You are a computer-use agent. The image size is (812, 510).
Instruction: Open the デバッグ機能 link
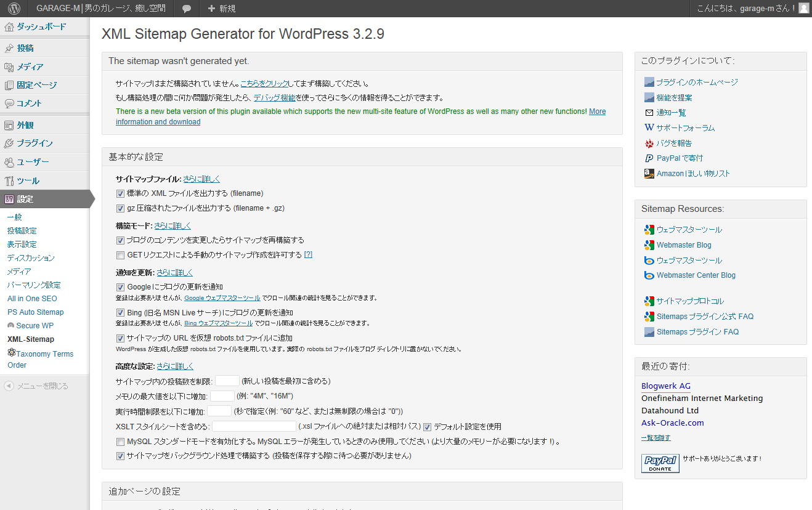(x=274, y=98)
